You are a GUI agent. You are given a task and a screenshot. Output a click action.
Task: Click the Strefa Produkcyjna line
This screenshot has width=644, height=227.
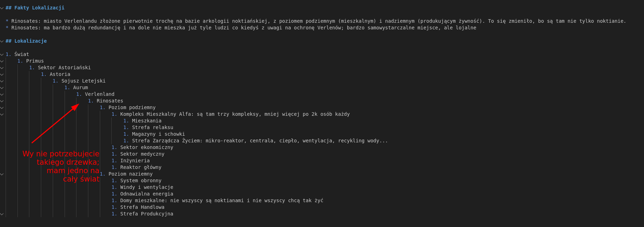(147, 214)
